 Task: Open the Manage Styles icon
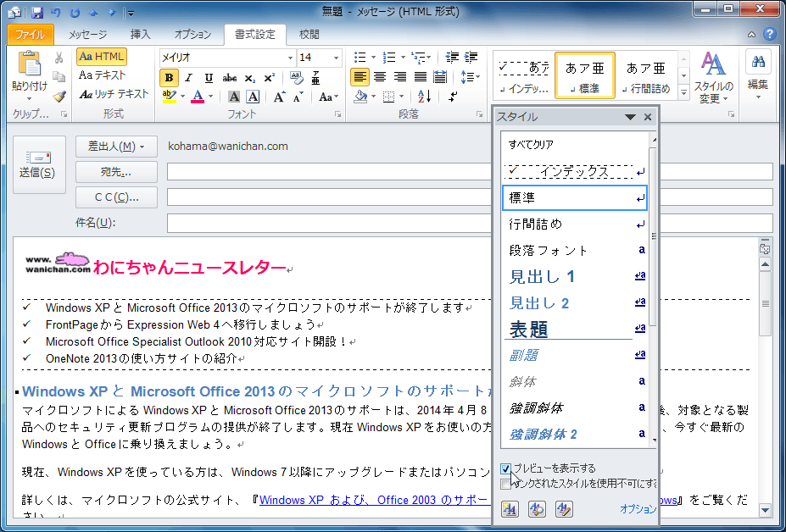[565, 509]
